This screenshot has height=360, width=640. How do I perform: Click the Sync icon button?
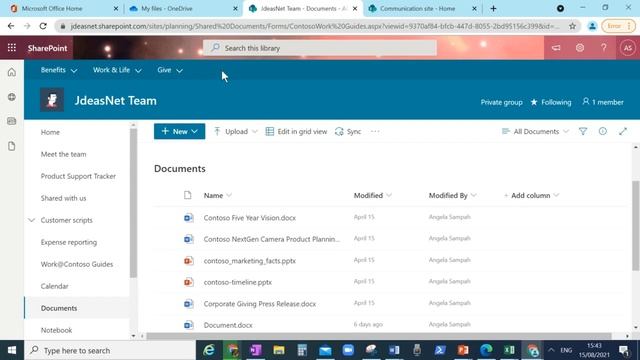click(x=348, y=131)
